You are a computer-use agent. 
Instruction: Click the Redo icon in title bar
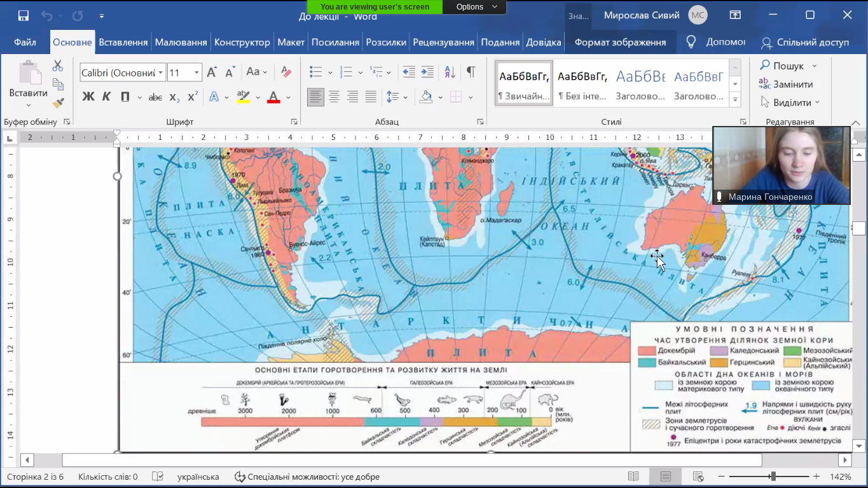(x=78, y=16)
